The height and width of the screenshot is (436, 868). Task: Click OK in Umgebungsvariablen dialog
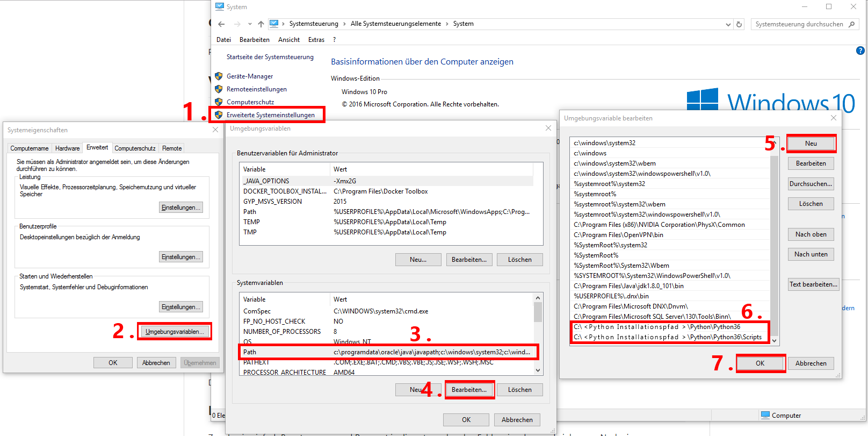pyautogui.click(x=466, y=420)
